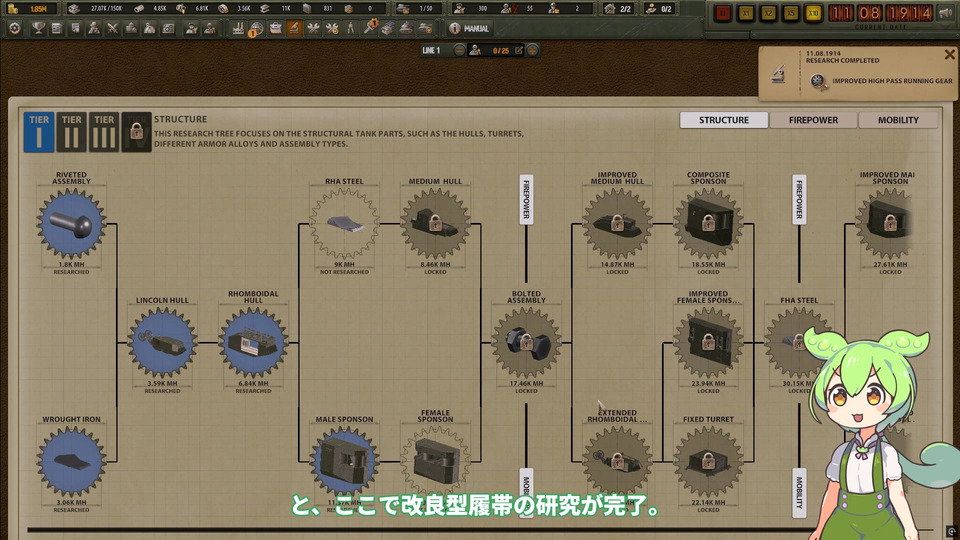Set game speed to X5
960x540 pixels.
(791, 13)
